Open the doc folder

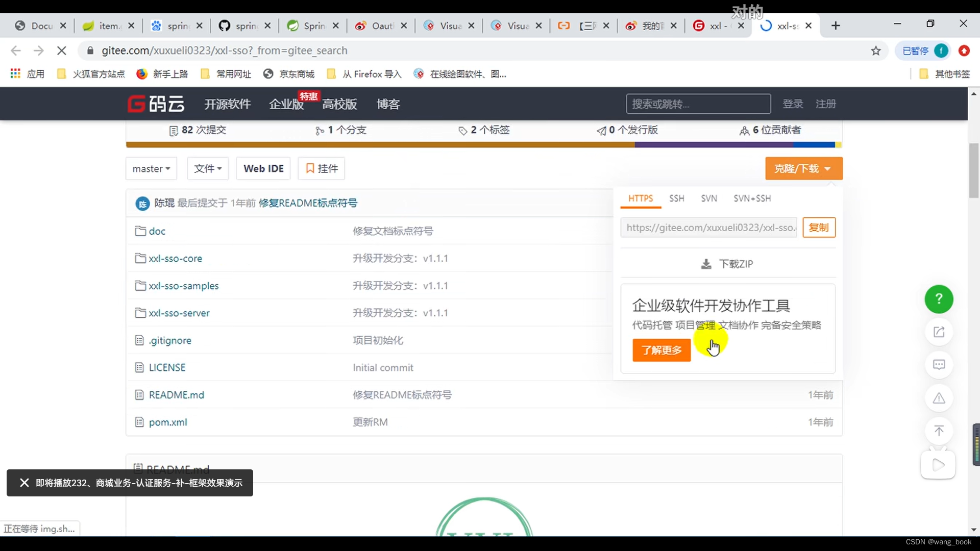click(157, 231)
